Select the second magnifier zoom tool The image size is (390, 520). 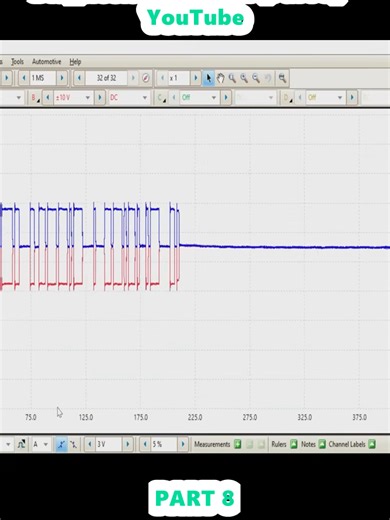(244, 78)
